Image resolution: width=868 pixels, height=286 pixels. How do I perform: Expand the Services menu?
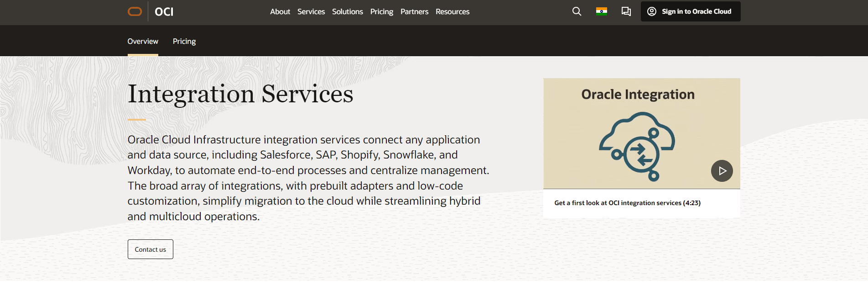click(311, 11)
